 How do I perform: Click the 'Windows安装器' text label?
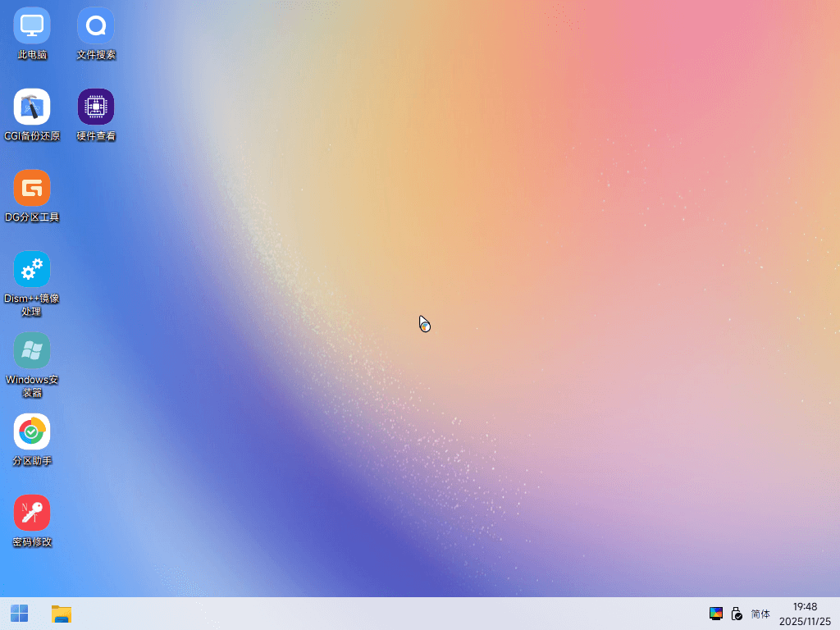tap(32, 386)
